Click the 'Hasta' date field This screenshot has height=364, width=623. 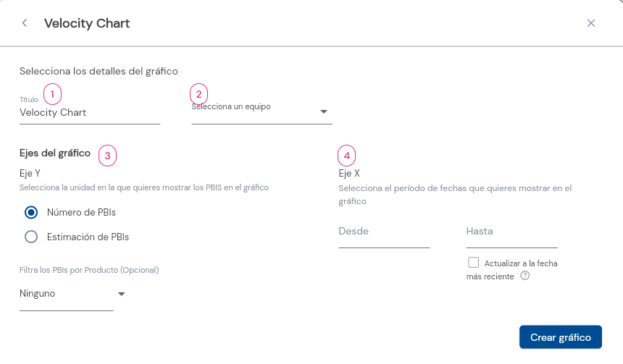pos(511,235)
